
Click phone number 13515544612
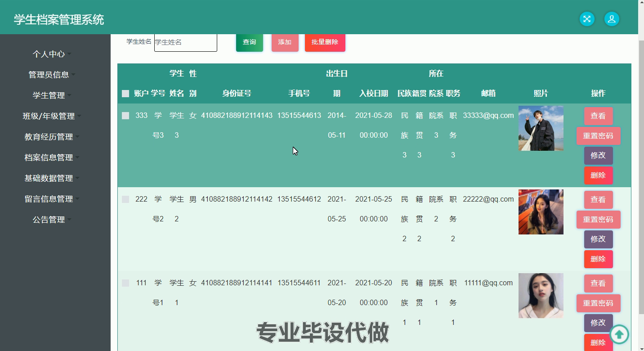[x=299, y=199]
